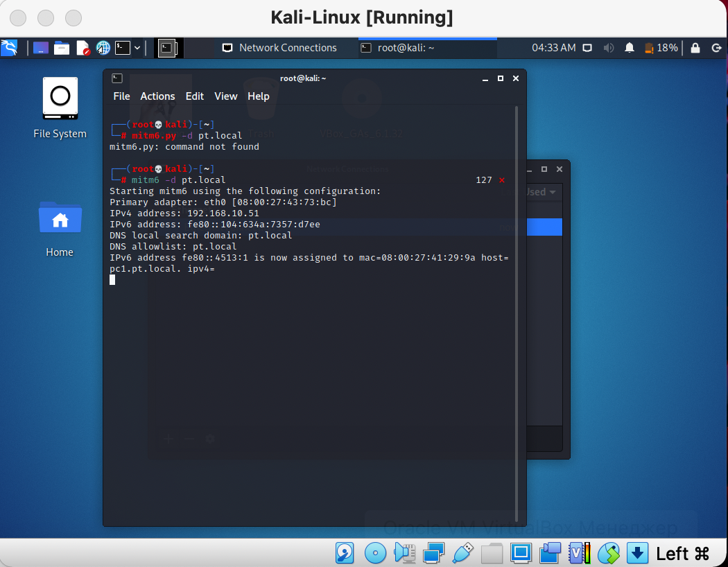
Task: Launch the text editor panel icon
Action: (83, 48)
